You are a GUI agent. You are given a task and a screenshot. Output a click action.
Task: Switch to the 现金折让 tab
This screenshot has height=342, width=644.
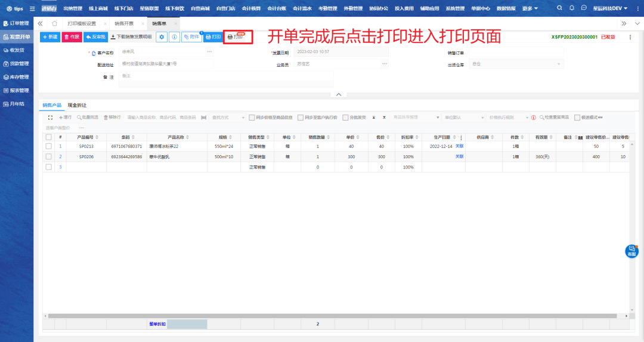[77, 105]
